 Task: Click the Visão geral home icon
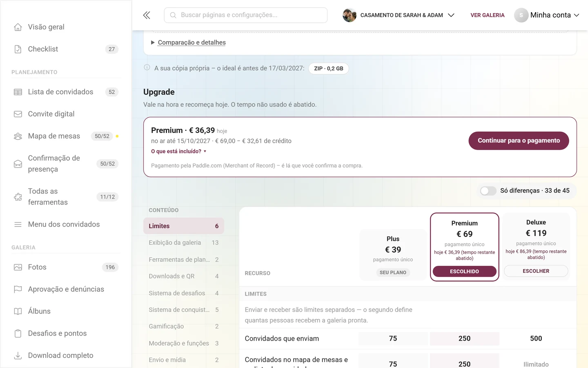point(18,27)
